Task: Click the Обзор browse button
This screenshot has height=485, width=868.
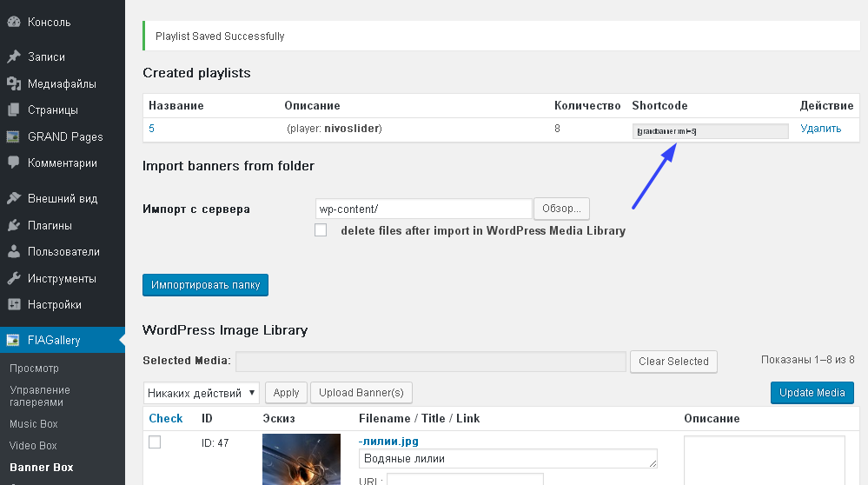Action: pos(561,209)
